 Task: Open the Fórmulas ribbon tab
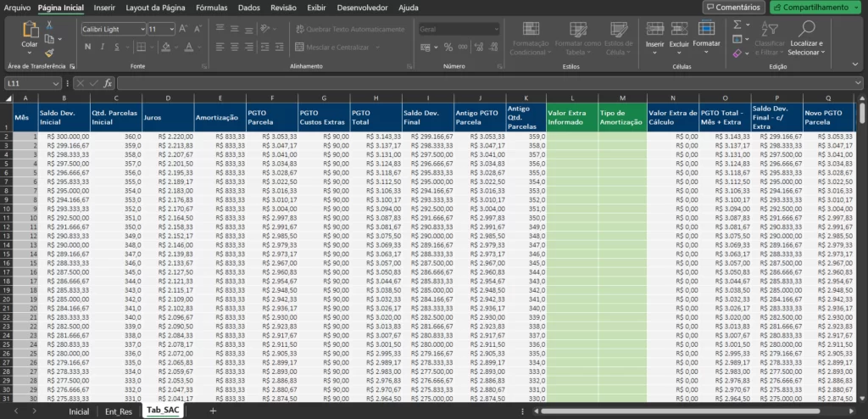(x=211, y=8)
